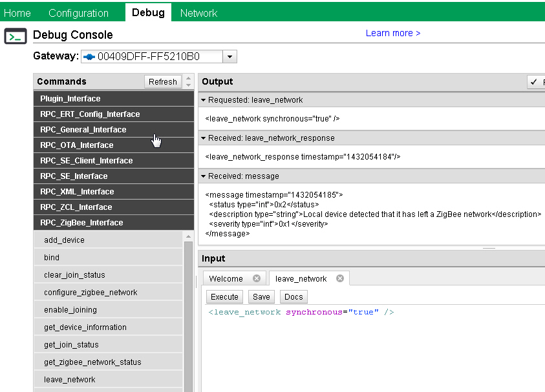Select the get_zigbee_network_status command
This screenshot has height=392, width=545.
92,362
